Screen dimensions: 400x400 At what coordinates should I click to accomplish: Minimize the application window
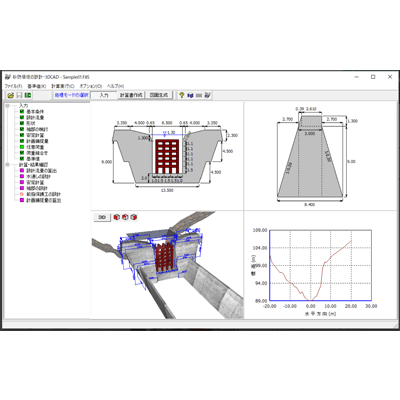pyautogui.click(x=356, y=77)
